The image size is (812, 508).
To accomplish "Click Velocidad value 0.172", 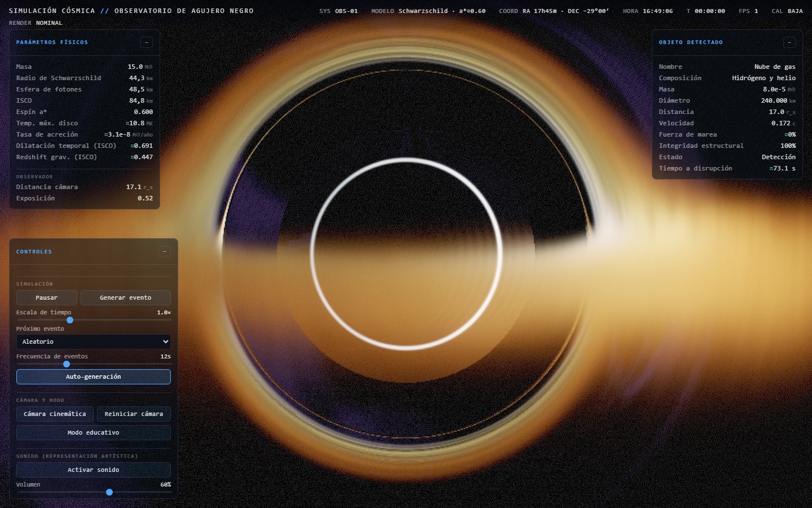I will pyautogui.click(x=780, y=123).
